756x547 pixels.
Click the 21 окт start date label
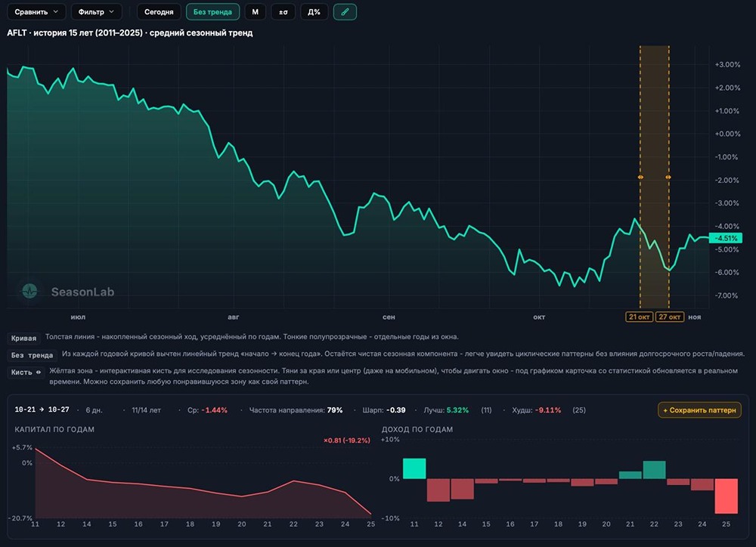640,317
